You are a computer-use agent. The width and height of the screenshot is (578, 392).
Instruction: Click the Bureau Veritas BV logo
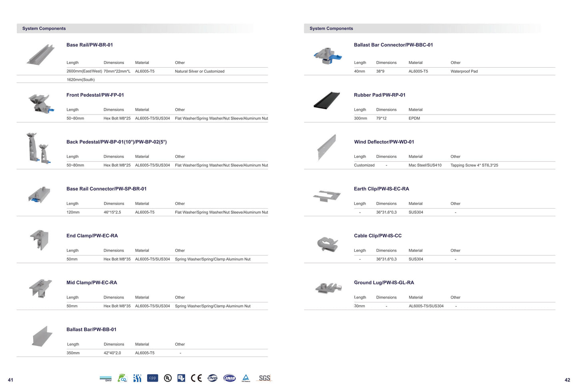coord(181,378)
